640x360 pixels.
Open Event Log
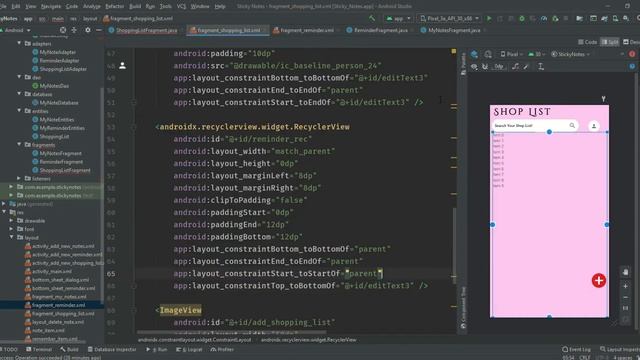576,349
